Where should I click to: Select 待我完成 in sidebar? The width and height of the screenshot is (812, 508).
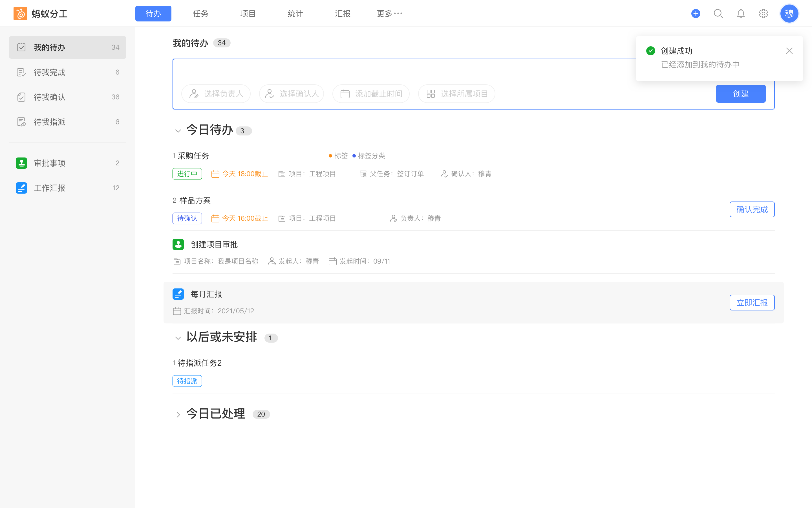tap(67, 72)
